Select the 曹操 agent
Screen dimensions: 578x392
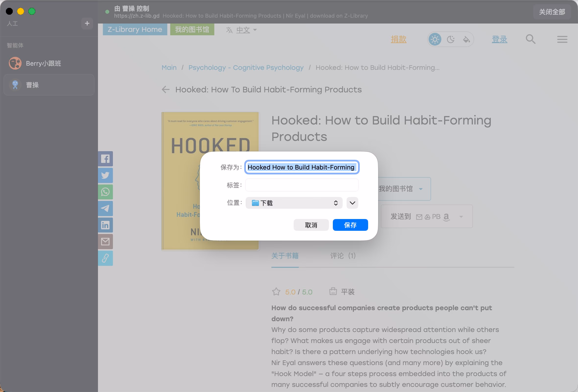pos(49,85)
